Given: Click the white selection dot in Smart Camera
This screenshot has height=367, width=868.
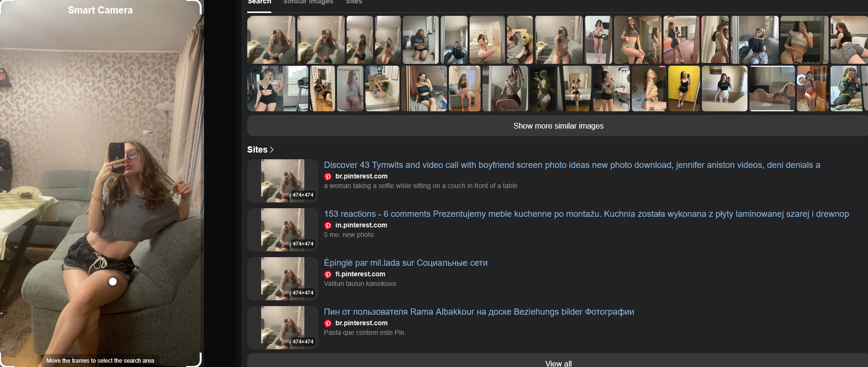Looking at the screenshot, I should (113, 282).
